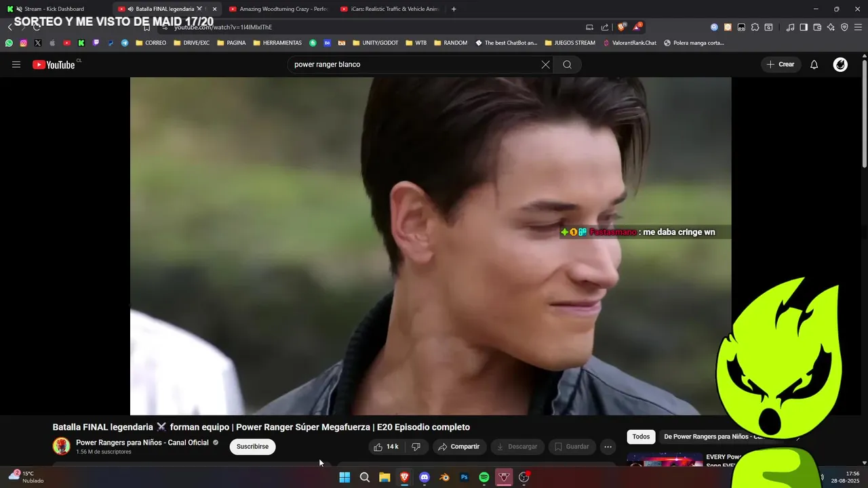Open the Telegram bookmark icon
868x488 pixels.
coord(125,43)
